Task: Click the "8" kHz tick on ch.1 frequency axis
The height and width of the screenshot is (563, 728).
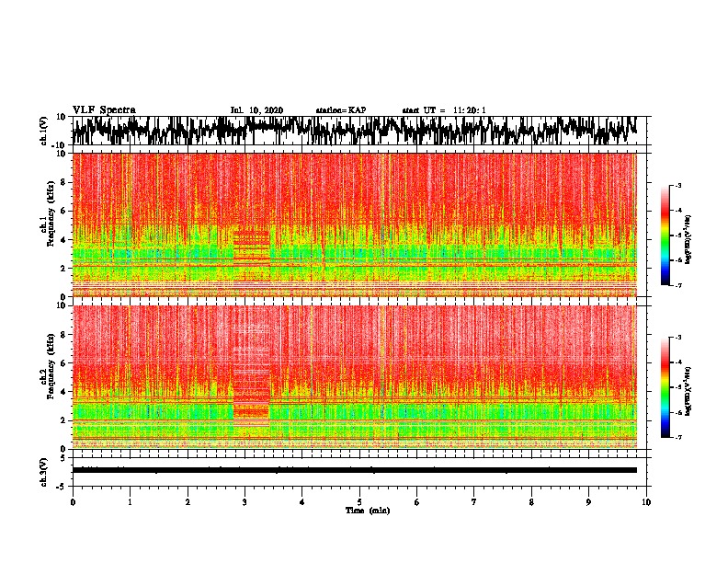Action: (63, 182)
